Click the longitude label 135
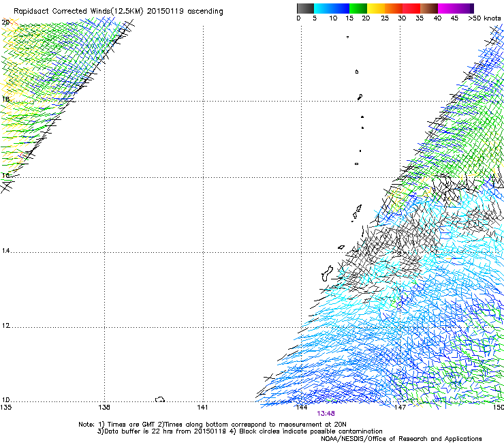504x443 pixels. (x=6, y=408)
